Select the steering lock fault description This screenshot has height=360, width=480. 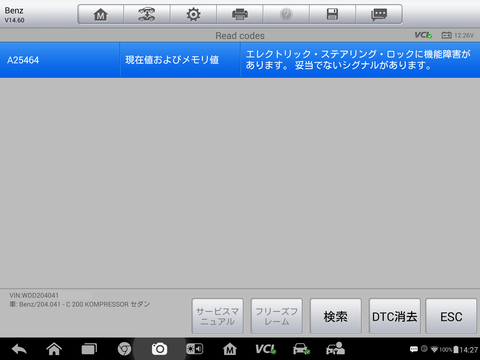coord(360,60)
